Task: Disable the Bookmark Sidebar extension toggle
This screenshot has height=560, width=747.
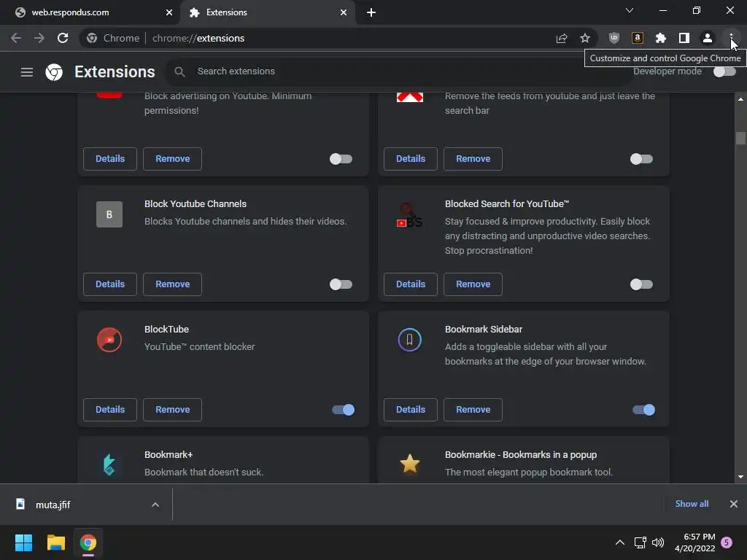Action: click(x=644, y=410)
